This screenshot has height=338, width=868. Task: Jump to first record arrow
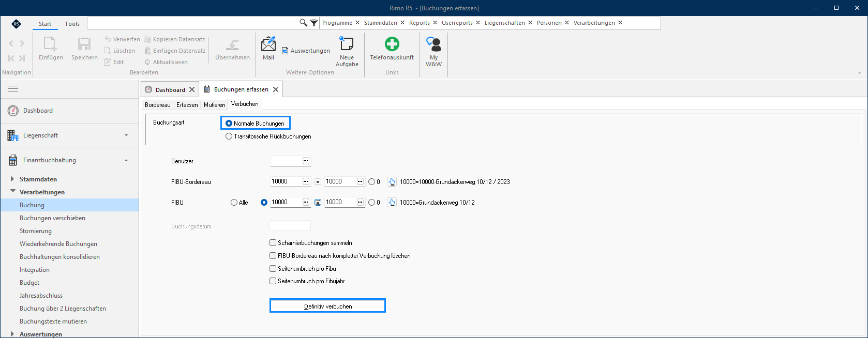11,58
